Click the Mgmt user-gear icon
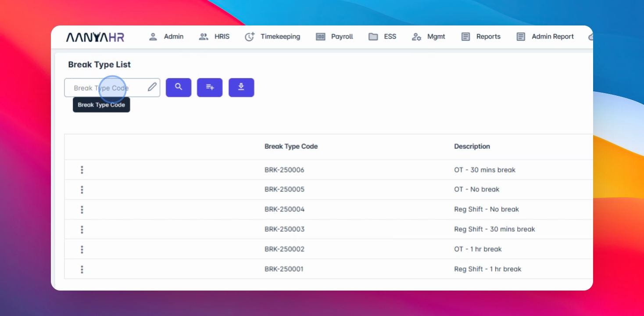The image size is (644, 316). 416,37
